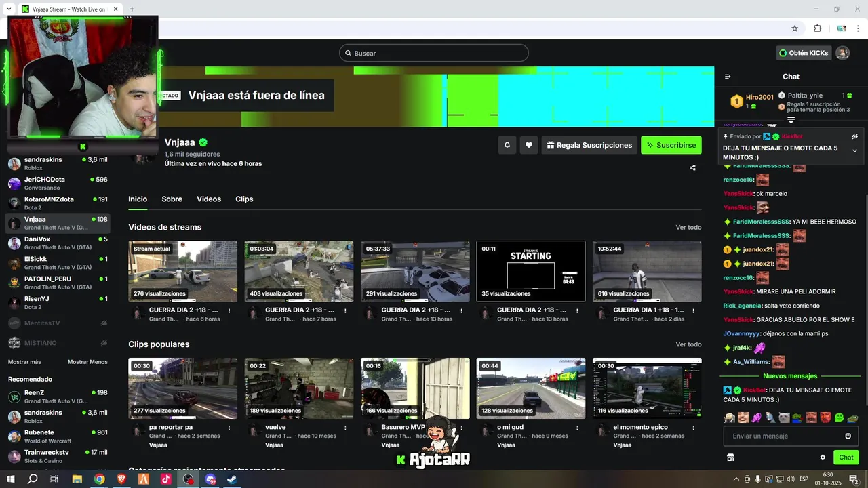This screenshot has height=488, width=868.
Task: Hide the pinned KickBot message
Action: point(854,136)
